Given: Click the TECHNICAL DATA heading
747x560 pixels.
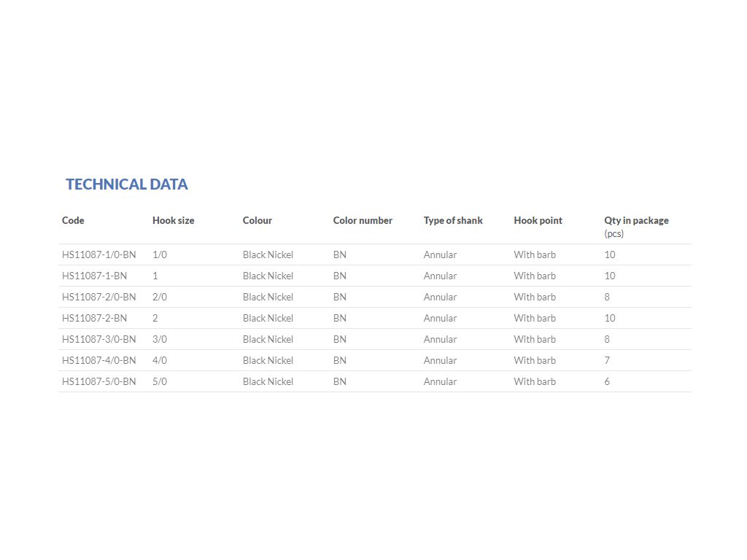Looking at the screenshot, I should 127,184.
